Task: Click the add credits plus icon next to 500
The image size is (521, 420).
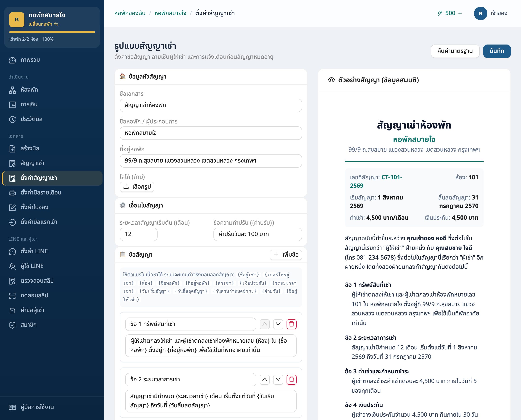Action: (460, 13)
